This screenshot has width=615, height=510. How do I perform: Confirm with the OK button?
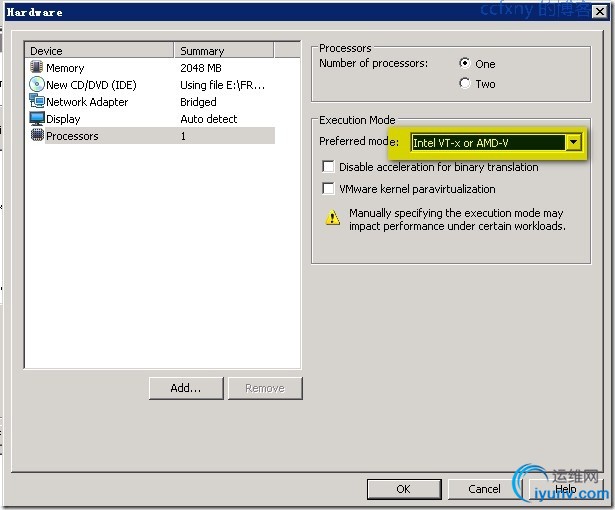[x=404, y=489]
